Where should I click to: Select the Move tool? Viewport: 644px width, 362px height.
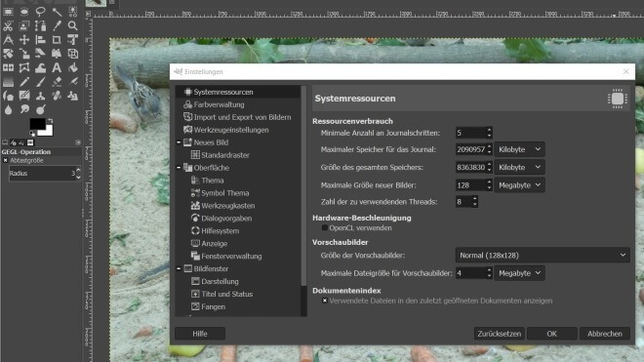click(x=24, y=40)
